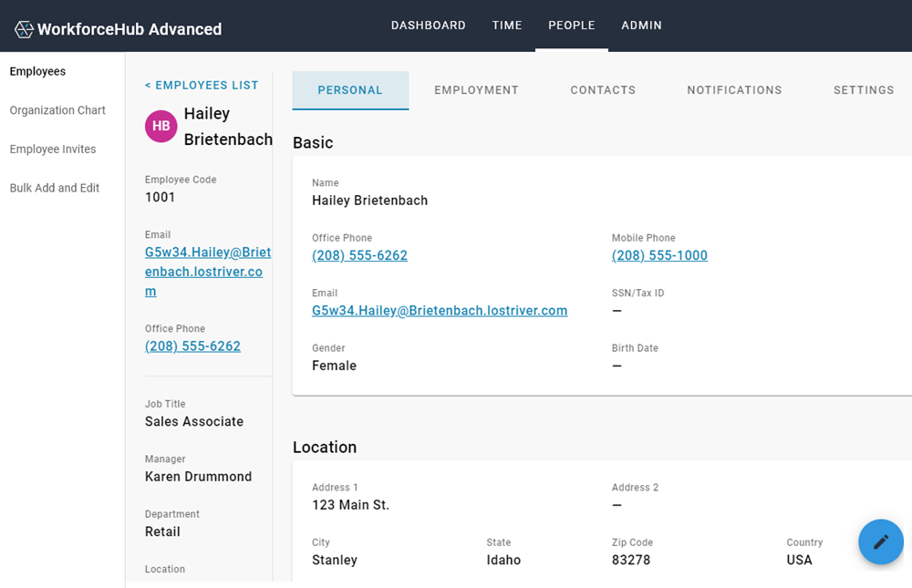
Task: Click the HB avatar circle
Action: (161, 127)
